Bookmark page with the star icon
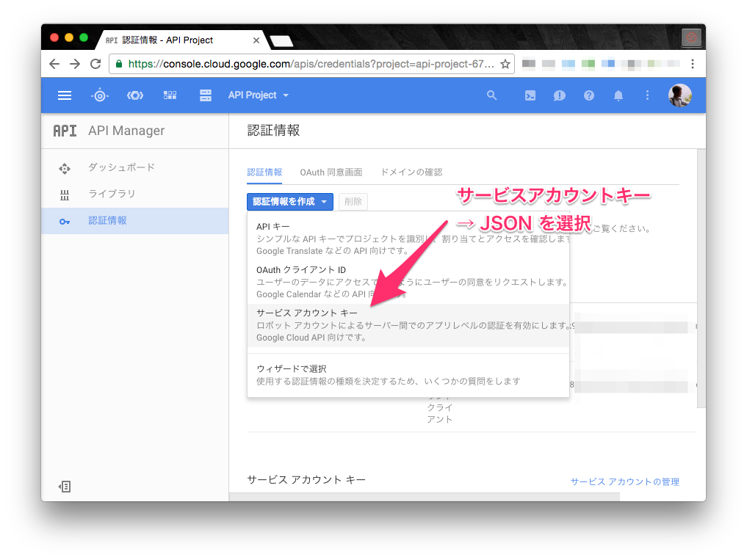 [x=505, y=64]
